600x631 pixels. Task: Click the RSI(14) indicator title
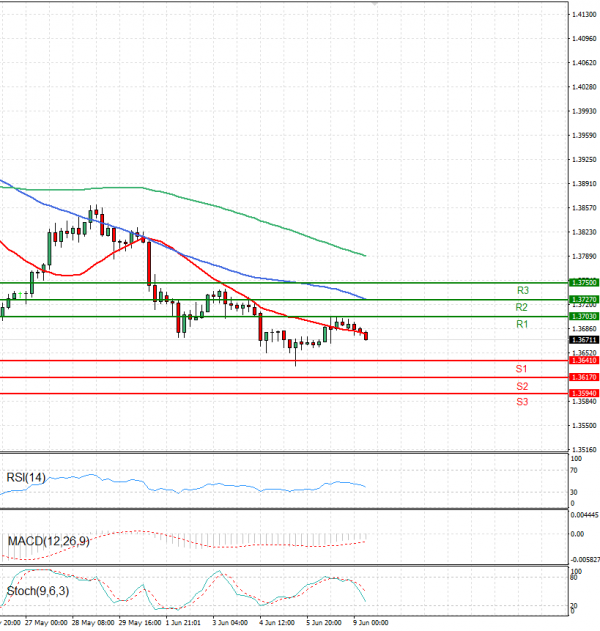pos(26,477)
